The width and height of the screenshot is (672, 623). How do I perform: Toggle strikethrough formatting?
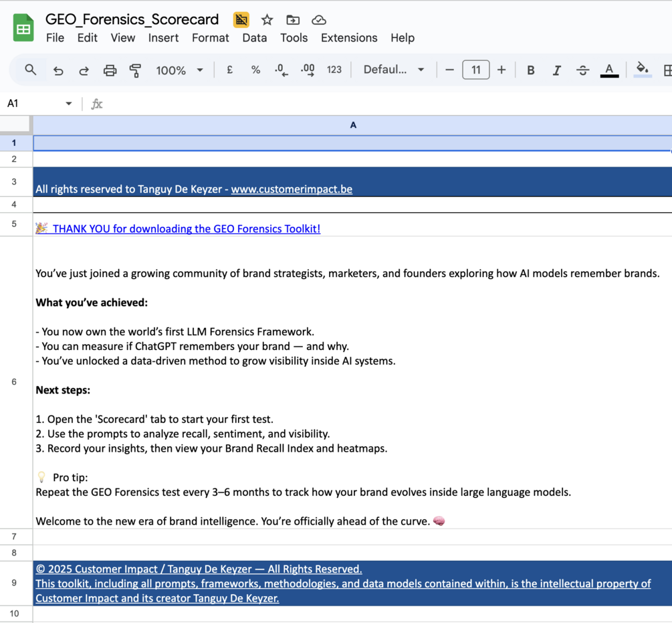[x=582, y=70]
